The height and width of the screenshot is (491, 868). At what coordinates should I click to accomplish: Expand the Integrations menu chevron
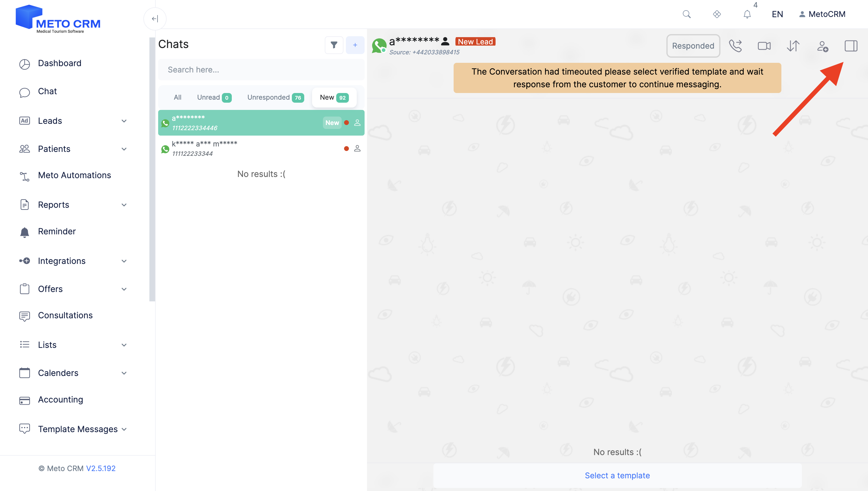124,261
